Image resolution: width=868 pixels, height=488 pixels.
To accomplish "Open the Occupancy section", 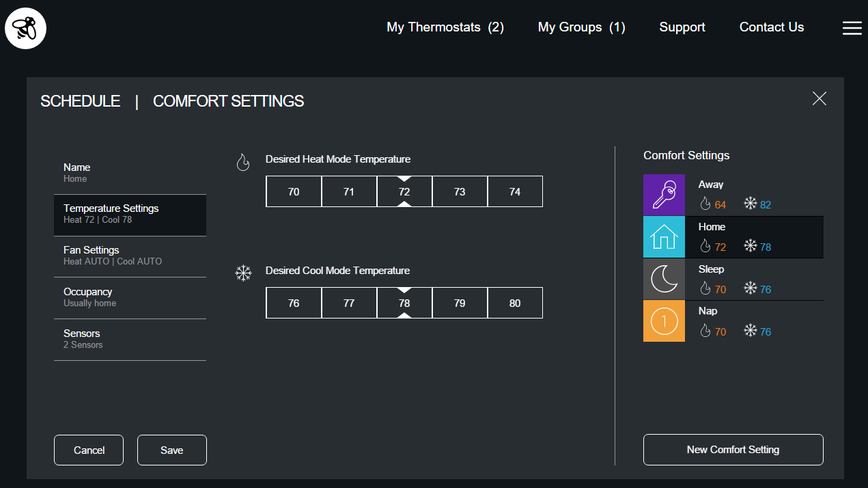I will click(x=130, y=297).
